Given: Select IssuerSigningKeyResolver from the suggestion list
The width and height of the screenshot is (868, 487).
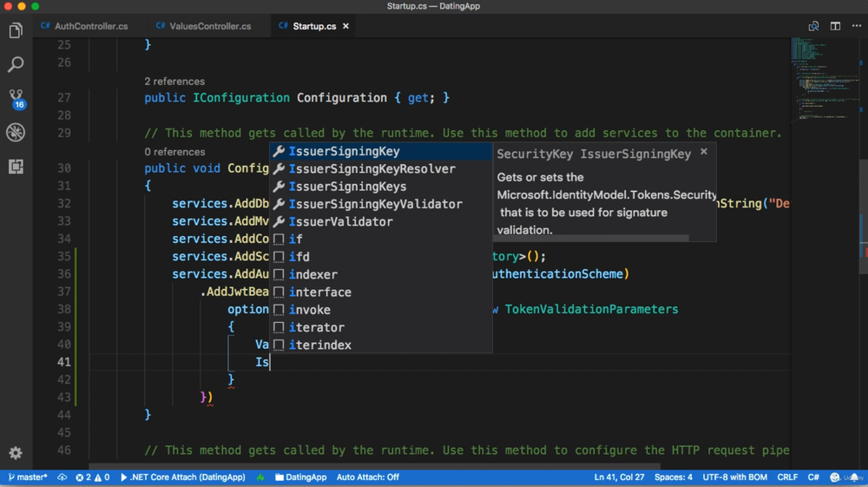Looking at the screenshot, I should tap(372, 169).
